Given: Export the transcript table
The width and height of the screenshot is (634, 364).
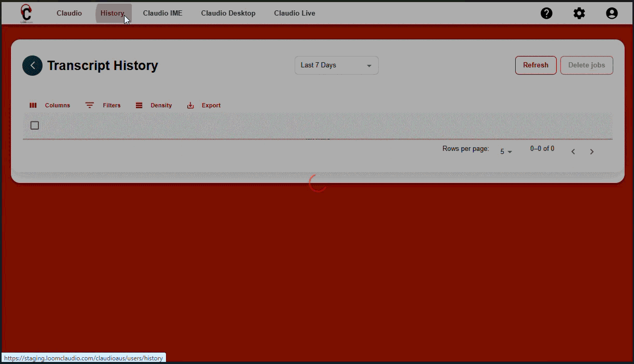Looking at the screenshot, I should pyautogui.click(x=204, y=105).
